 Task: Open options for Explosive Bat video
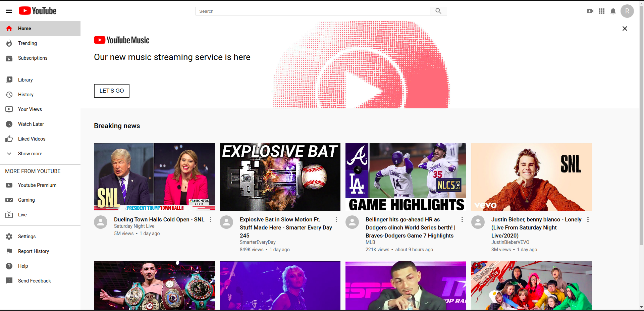click(x=336, y=219)
